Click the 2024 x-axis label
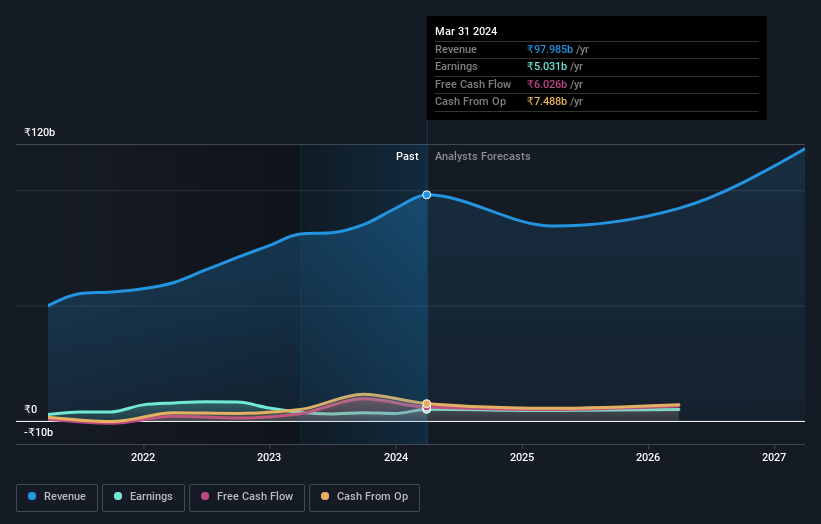The height and width of the screenshot is (524, 821). [396, 458]
